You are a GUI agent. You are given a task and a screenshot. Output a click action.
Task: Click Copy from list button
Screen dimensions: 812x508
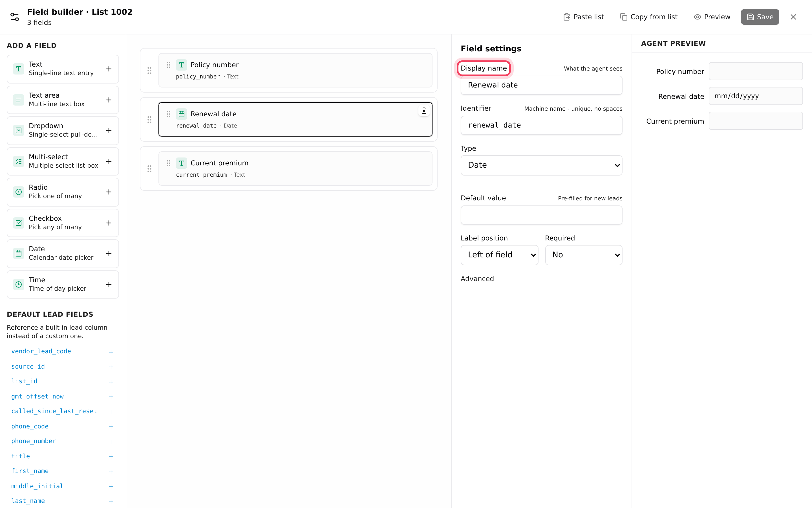tap(648, 17)
